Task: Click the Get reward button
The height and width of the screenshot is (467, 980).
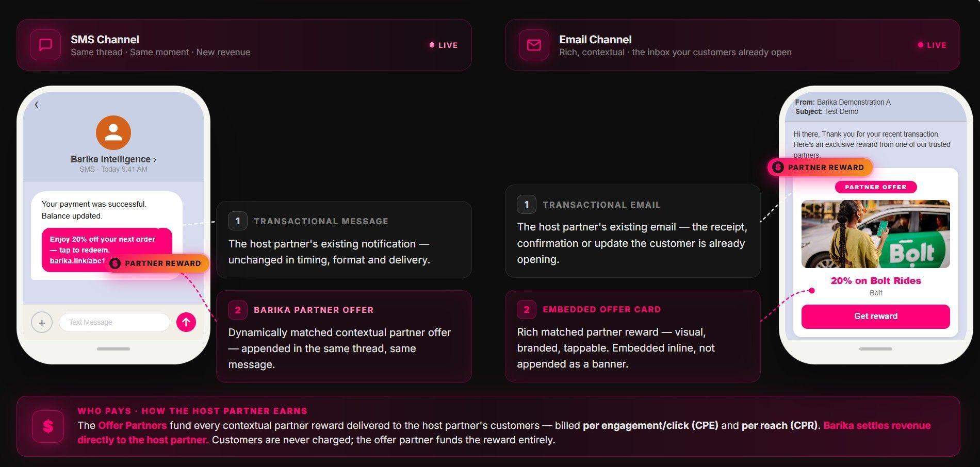Action: 876,316
